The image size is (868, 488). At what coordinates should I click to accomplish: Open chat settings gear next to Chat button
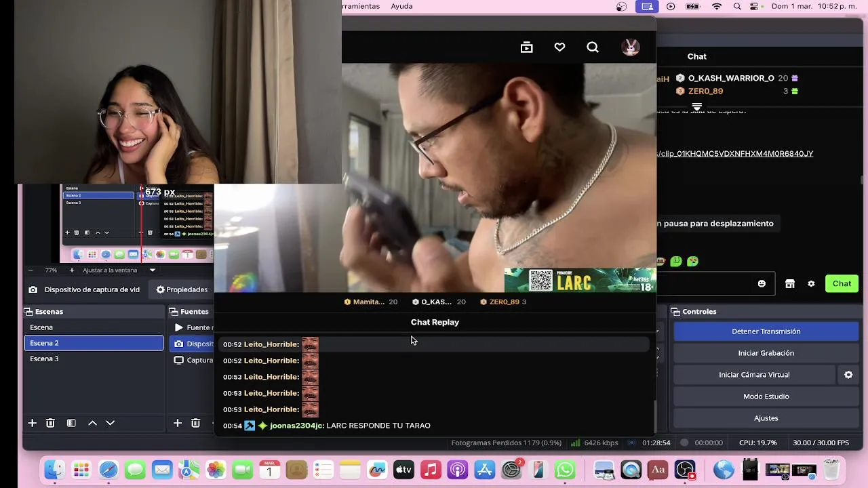tap(811, 283)
